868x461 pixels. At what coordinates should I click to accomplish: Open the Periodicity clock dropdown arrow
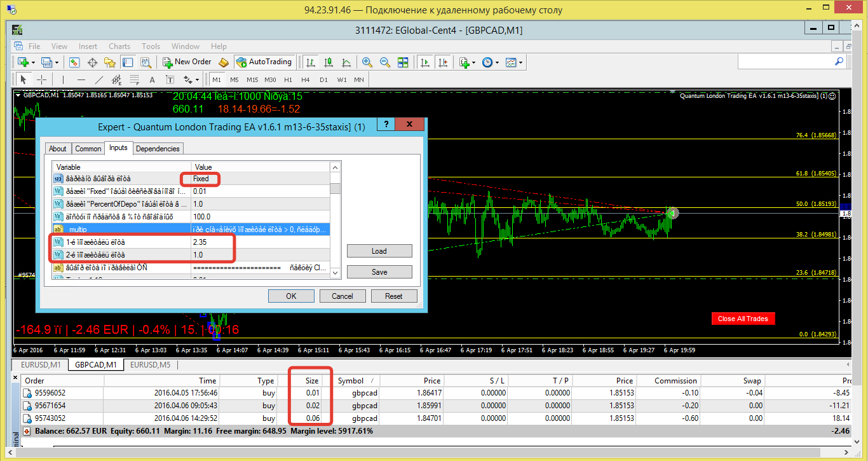pos(496,62)
